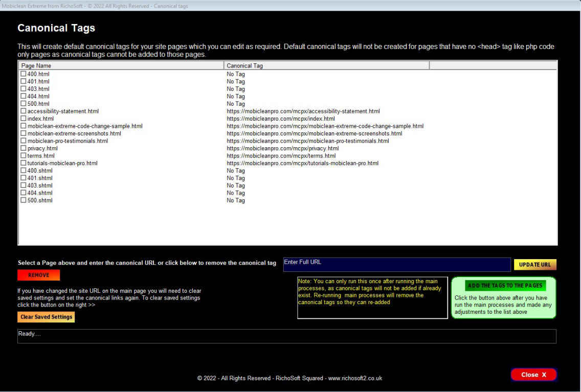The width and height of the screenshot is (581, 392).
Task: Focus the Enter Full URL field
Action: coord(397,265)
